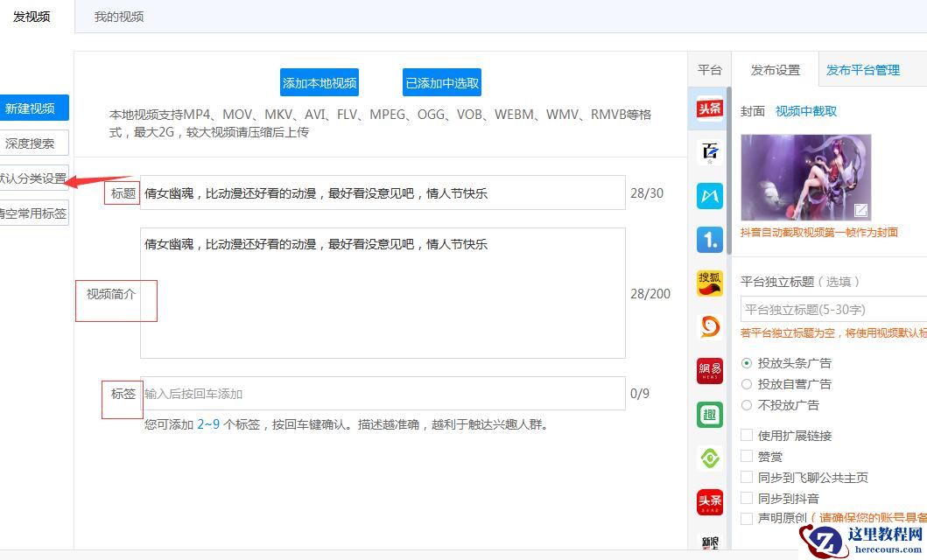This screenshot has height=560, width=927.
Task: Click the 添加本地视频 button
Action: 320,83
